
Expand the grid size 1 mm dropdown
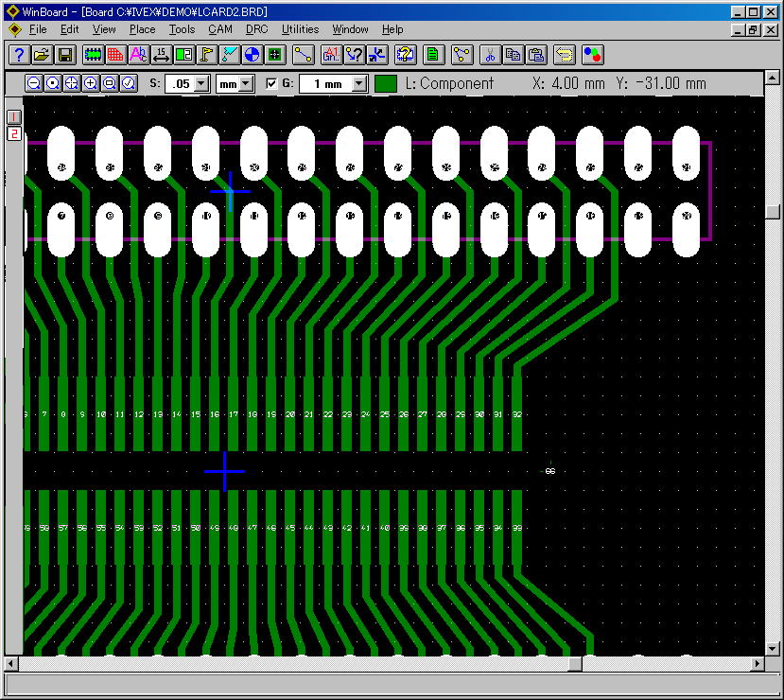pos(359,83)
